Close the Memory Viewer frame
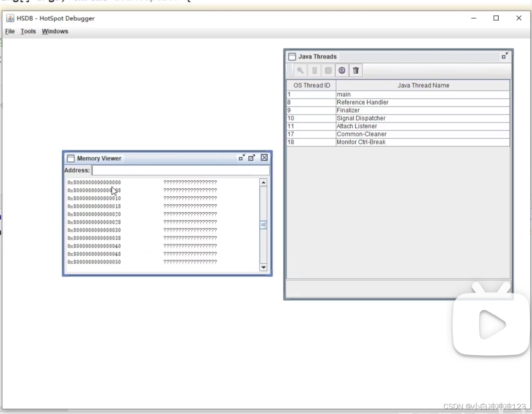The image size is (532, 414). coord(264,158)
